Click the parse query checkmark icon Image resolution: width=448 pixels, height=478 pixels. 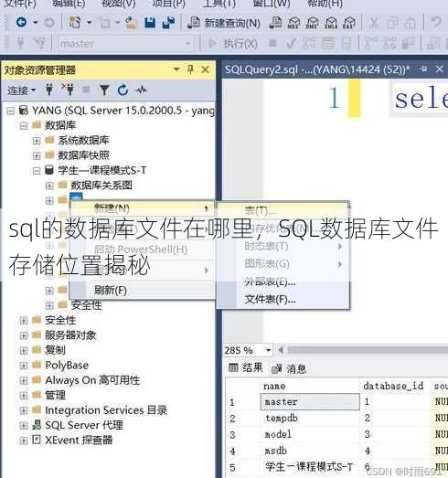[x=291, y=43]
